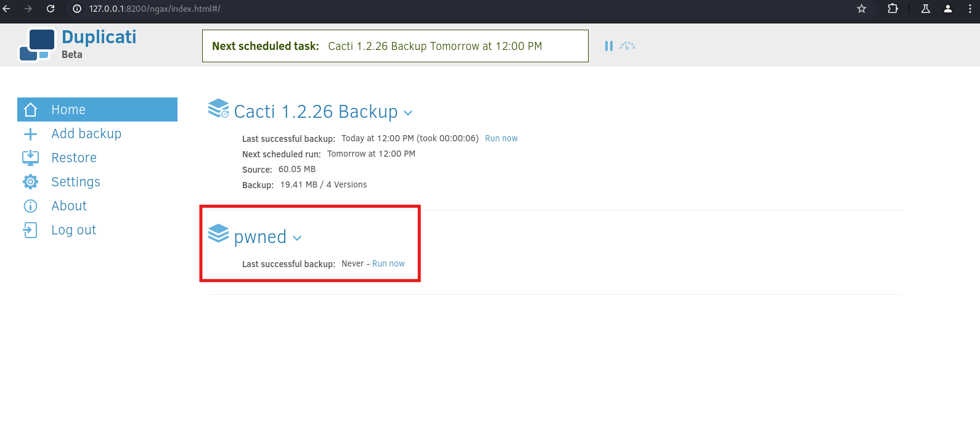Run the Cacti backup now
980x430 pixels.
coord(501,139)
